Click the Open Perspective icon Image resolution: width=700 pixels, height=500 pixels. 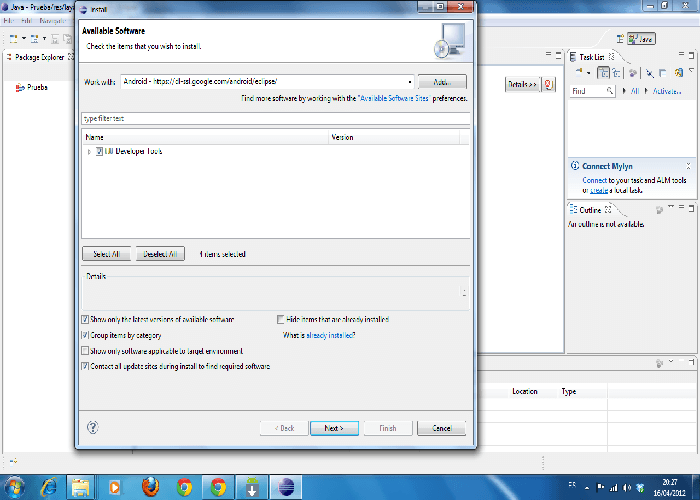point(620,39)
